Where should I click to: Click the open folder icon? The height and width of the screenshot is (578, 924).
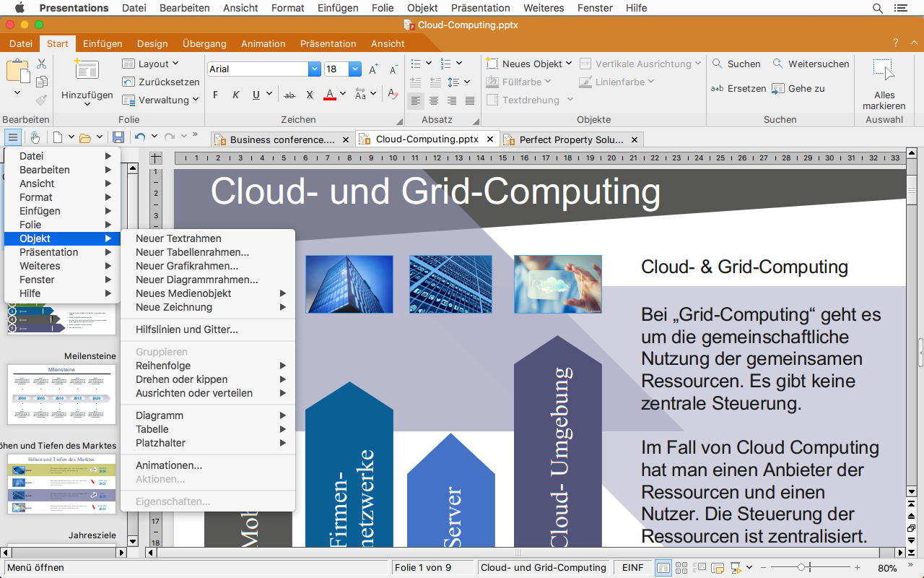point(85,137)
